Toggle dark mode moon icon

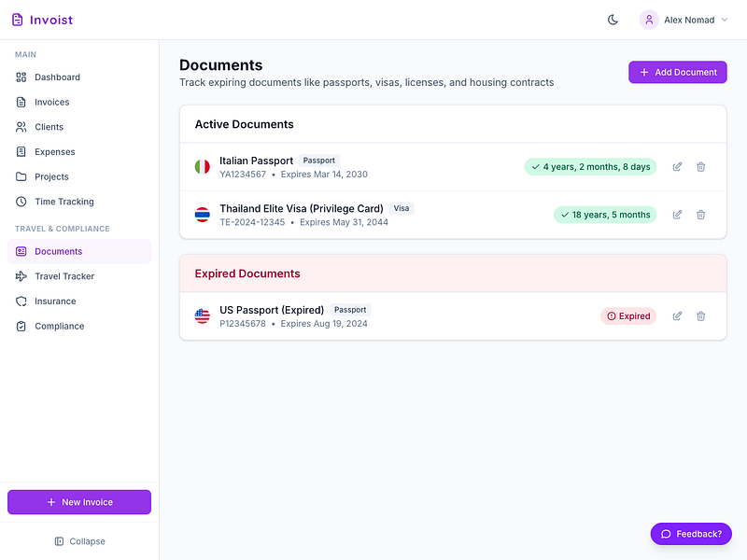(613, 20)
